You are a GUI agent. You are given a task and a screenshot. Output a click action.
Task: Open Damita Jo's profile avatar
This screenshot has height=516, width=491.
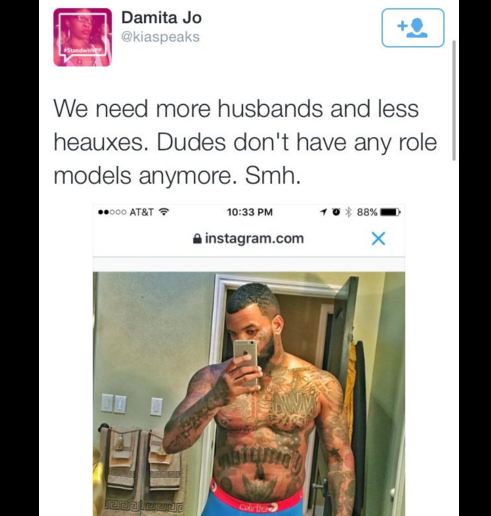click(83, 37)
